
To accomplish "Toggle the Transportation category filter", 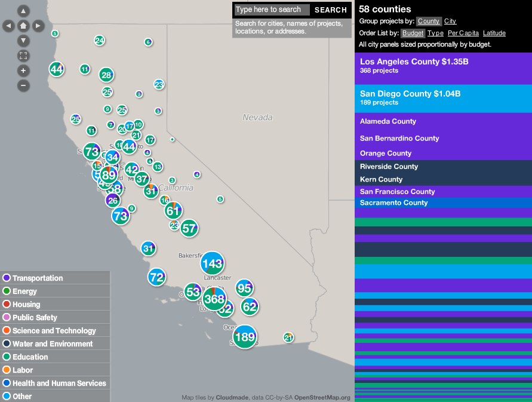I will [37, 278].
